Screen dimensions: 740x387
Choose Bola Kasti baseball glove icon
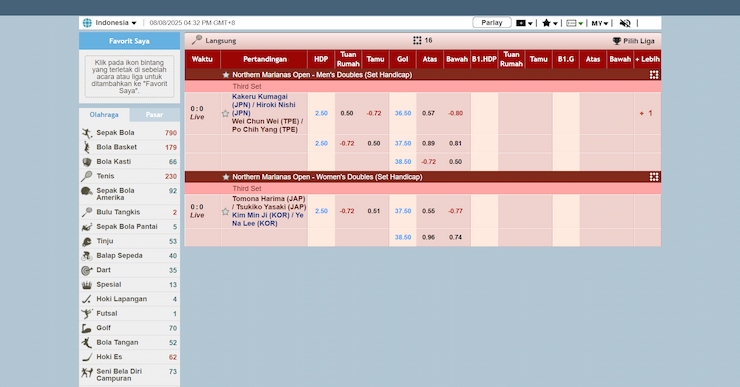[x=87, y=162]
